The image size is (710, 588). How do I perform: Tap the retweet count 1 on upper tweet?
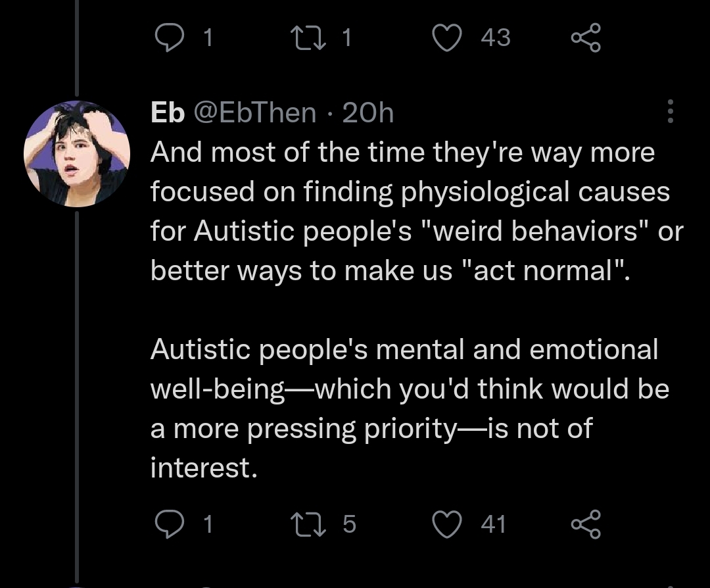point(347,38)
